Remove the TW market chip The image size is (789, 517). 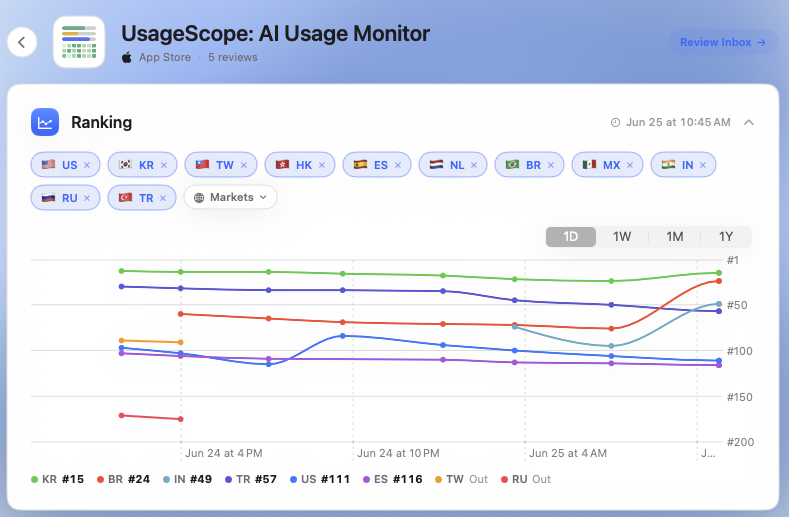pyautogui.click(x=244, y=165)
